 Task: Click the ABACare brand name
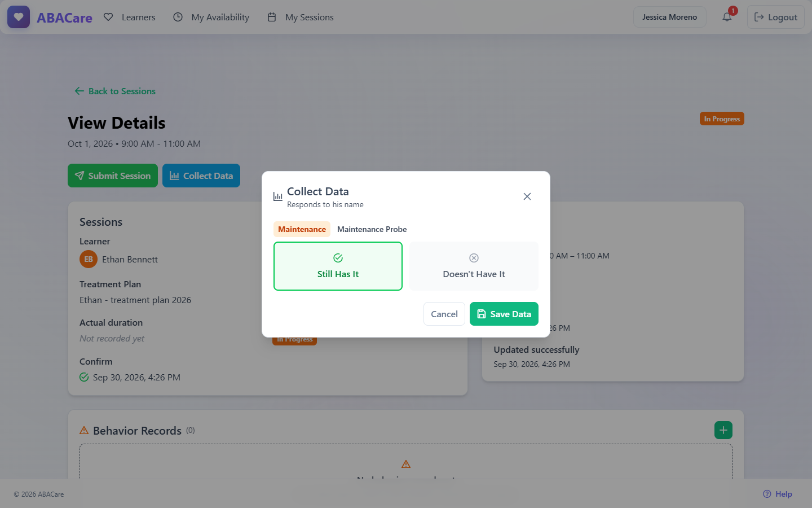pos(64,17)
